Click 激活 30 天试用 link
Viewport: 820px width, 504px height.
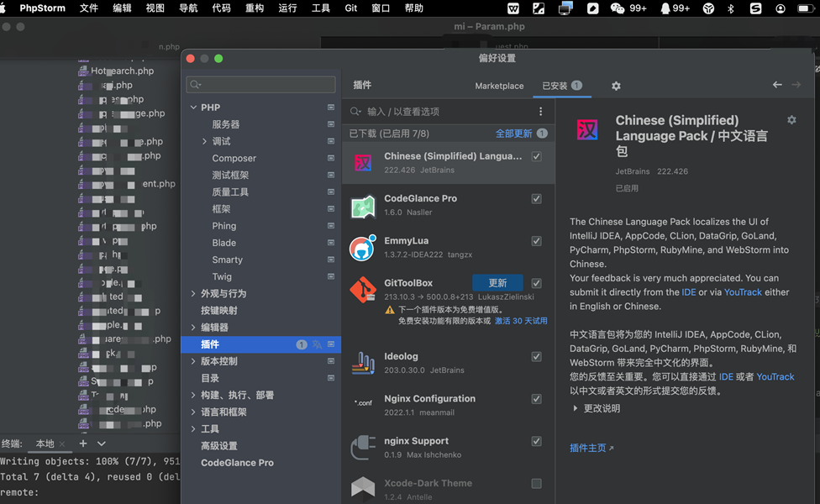pyautogui.click(x=521, y=321)
